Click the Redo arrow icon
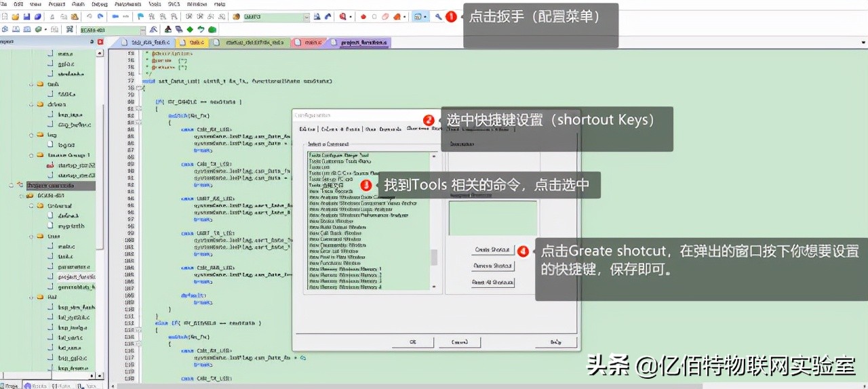Screen dimensions: 868x389 pyautogui.click(x=100, y=16)
